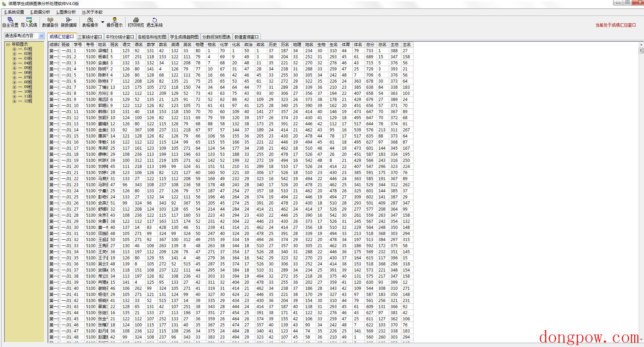The image size is (644, 347).
Task: Expand the 一.03班 tree node
Action: (14, 59)
